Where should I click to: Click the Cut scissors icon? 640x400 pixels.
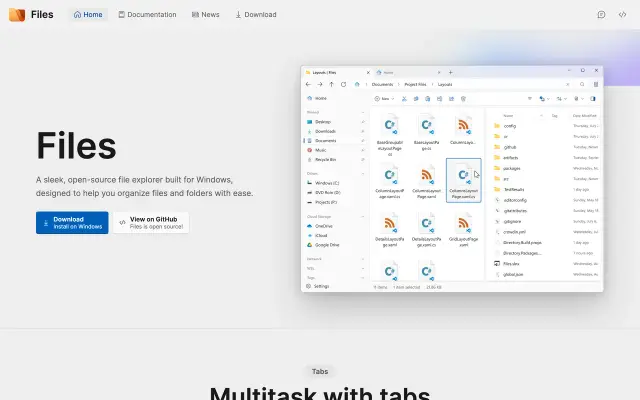click(404, 99)
